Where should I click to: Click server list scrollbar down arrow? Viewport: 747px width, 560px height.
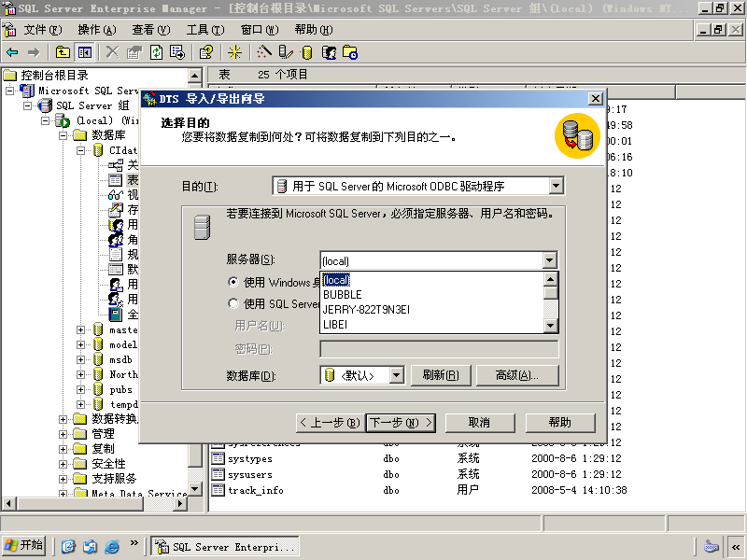pos(550,326)
